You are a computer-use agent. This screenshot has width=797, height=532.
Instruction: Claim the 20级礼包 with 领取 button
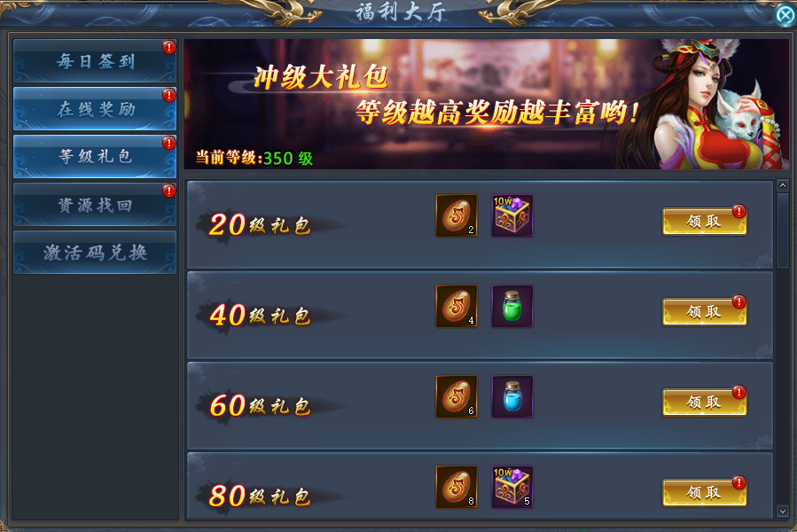(705, 222)
